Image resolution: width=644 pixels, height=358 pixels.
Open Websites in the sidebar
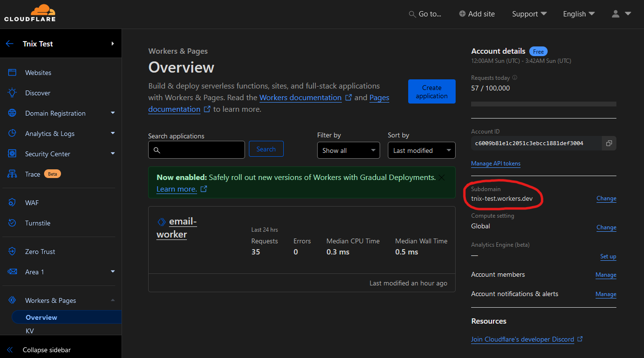pyautogui.click(x=38, y=73)
